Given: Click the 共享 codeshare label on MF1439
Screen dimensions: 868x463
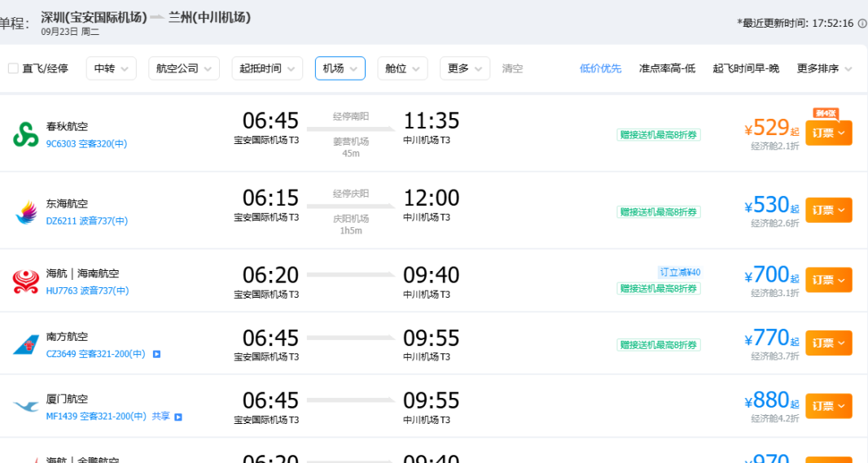Looking at the screenshot, I should tap(160, 416).
